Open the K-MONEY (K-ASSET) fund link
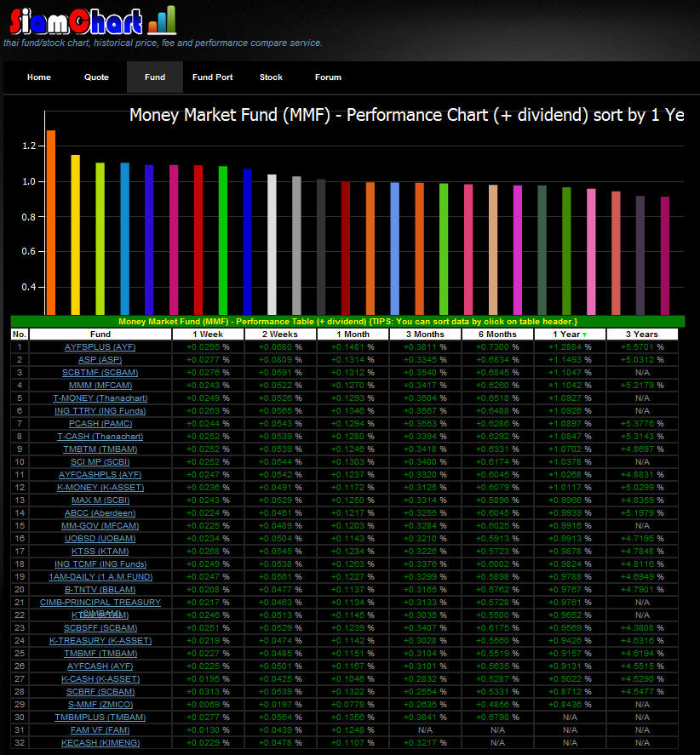The width and height of the screenshot is (700, 755). pyautogui.click(x=100, y=487)
